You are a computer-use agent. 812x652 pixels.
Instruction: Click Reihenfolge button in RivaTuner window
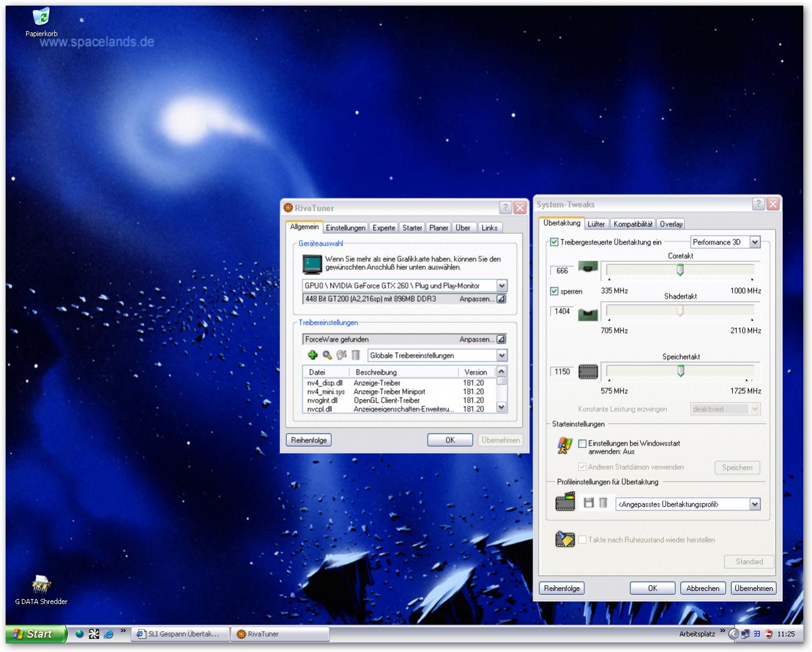[309, 440]
